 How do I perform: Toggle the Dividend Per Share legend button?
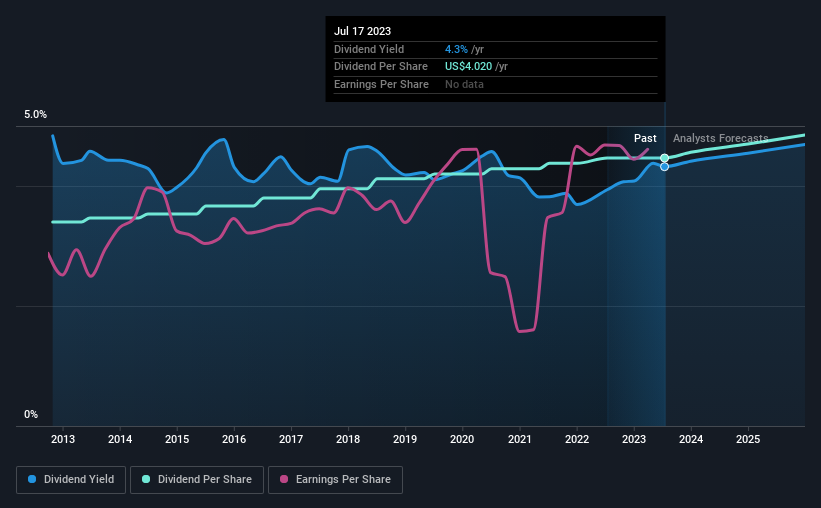point(197,480)
